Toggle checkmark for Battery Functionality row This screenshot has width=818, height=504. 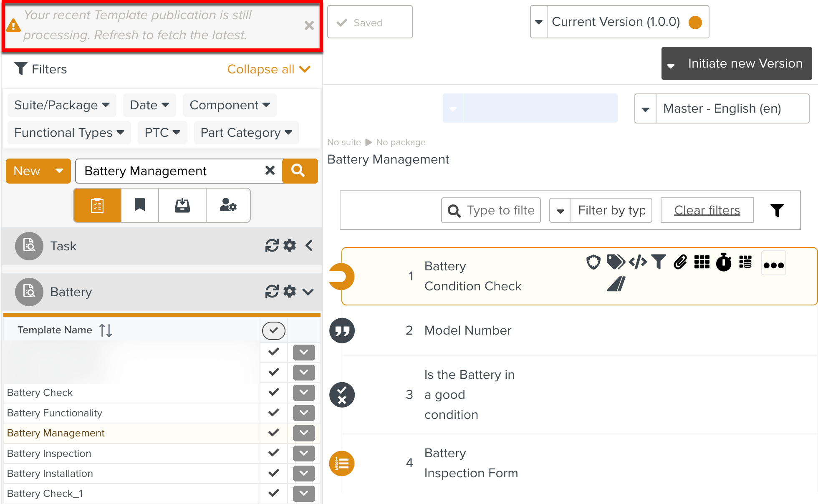pos(273,413)
